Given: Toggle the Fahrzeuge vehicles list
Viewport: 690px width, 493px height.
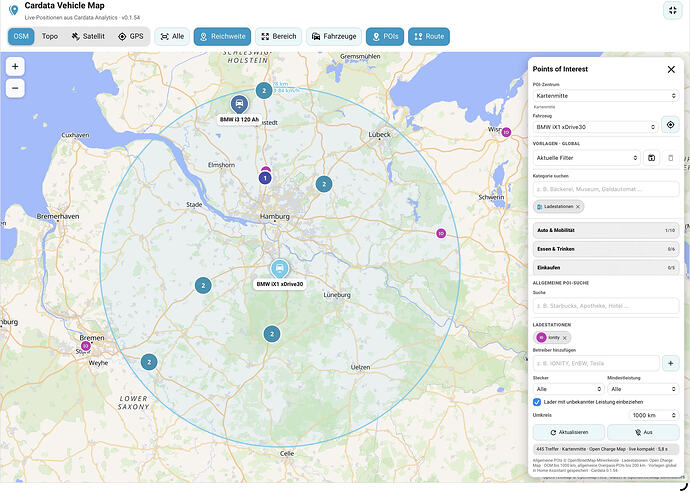Looking at the screenshot, I should 334,37.
